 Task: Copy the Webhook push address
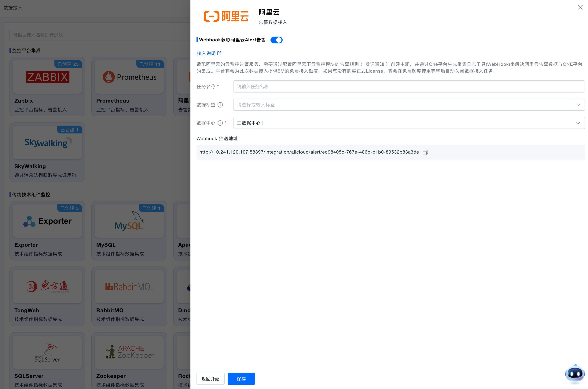click(425, 152)
